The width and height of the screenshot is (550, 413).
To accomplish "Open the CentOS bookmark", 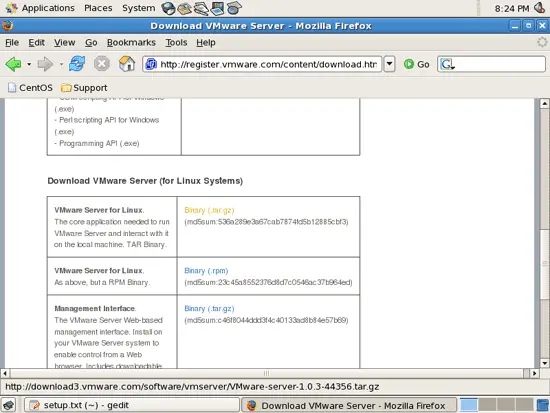I will (30, 88).
